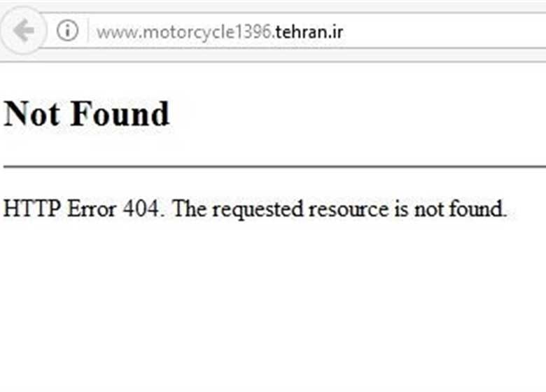Click blank page area below error message
The image size is (546, 392).
pos(273,307)
